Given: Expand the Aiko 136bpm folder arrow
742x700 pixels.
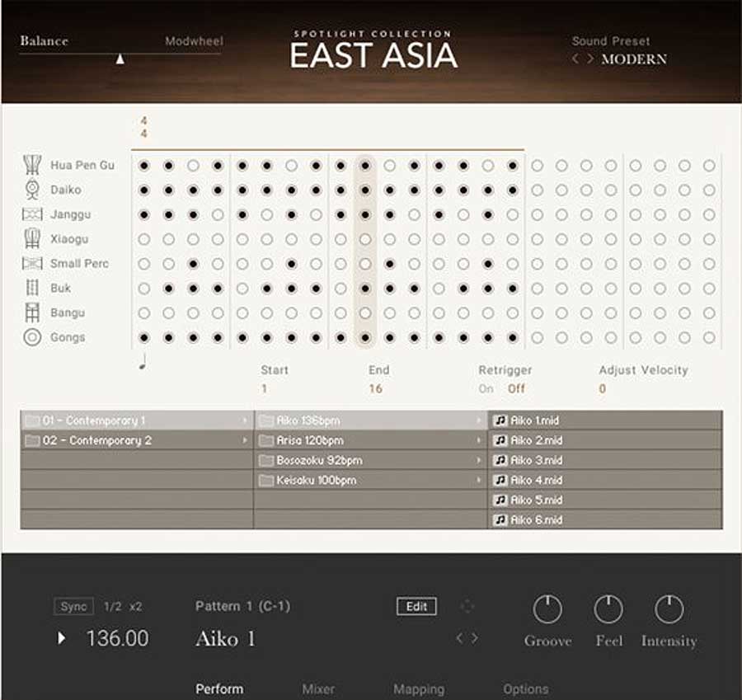Looking at the screenshot, I should [478, 420].
